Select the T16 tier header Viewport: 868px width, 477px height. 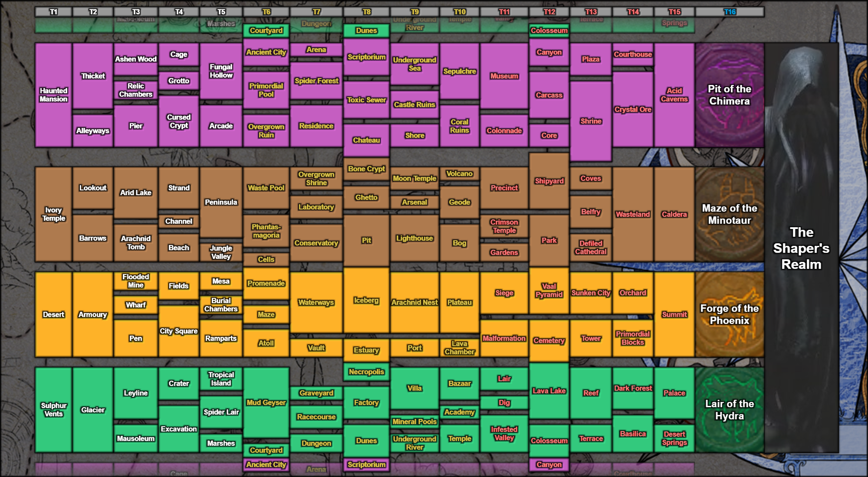pos(730,12)
